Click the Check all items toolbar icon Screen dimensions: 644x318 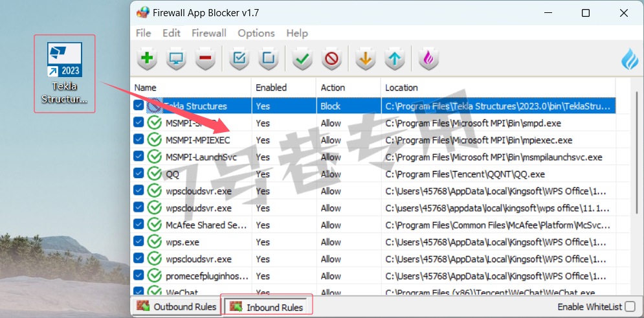coord(239,59)
